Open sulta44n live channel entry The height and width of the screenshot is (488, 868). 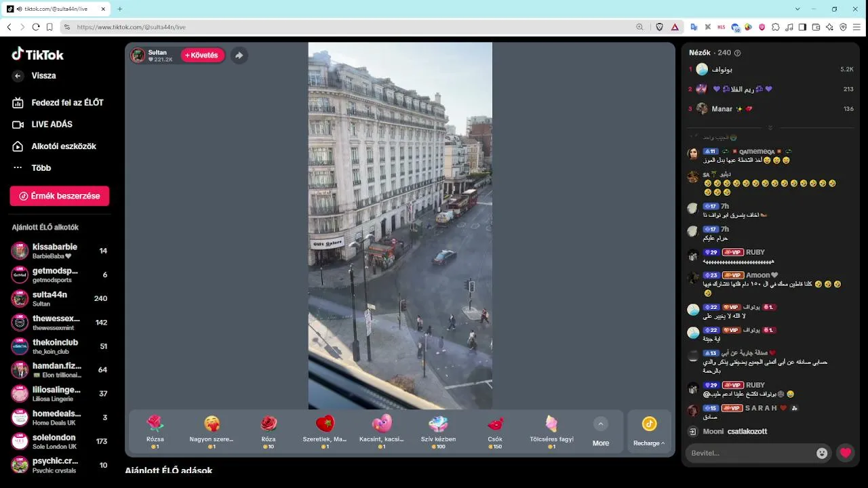pyautogui.click(x=60, y=298)
